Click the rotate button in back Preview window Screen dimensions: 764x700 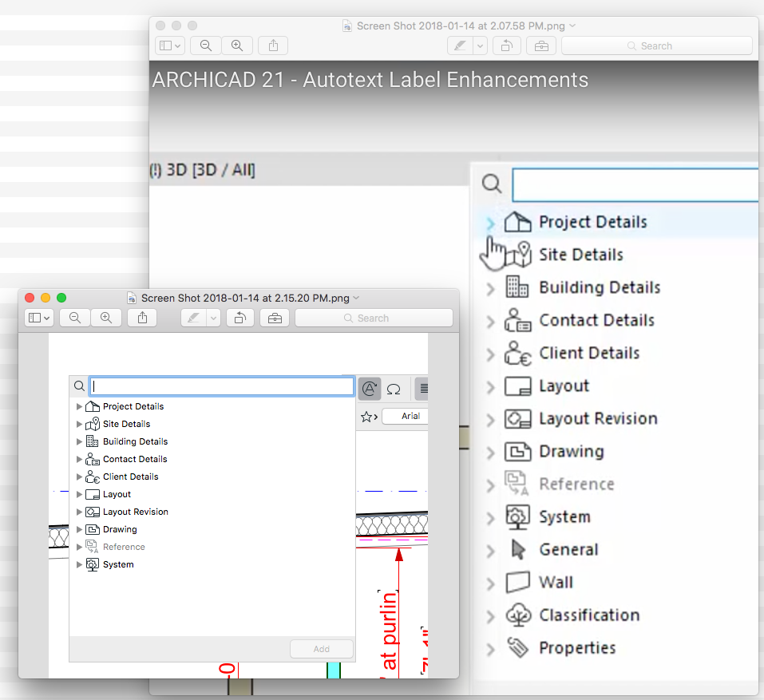pyautogui.click(x=507, y=45)
